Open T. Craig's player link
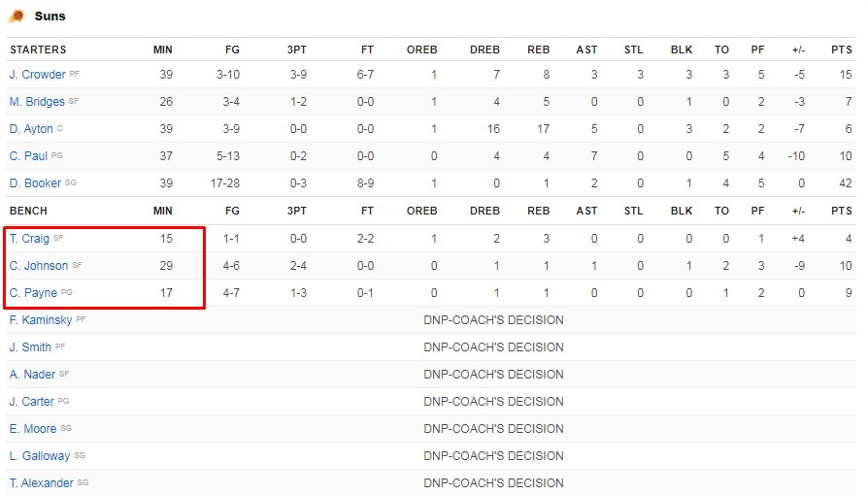This screenshot has width=868, height=495. coord(28,239)
